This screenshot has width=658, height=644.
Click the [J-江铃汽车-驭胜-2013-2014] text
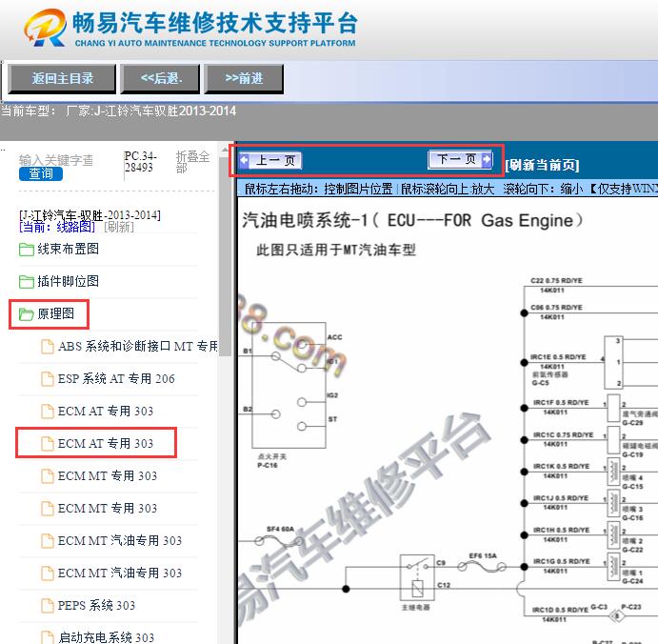click(x=90, y=215)
